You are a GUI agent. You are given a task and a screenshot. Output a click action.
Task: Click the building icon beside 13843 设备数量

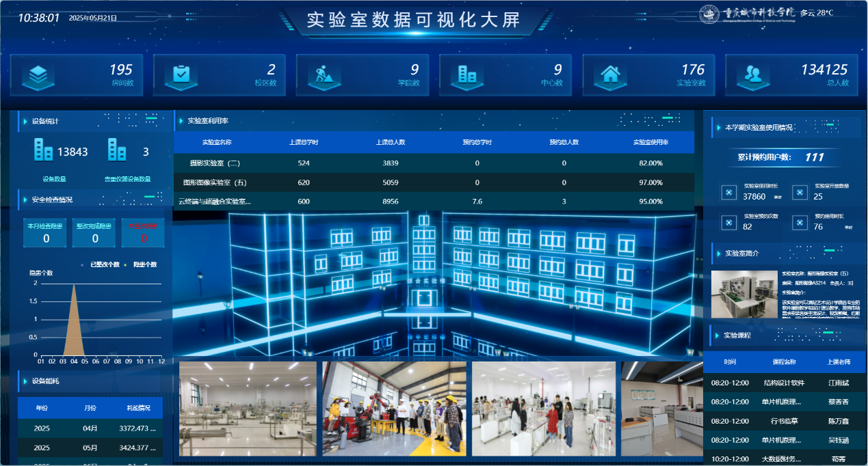tap(44, 150)
